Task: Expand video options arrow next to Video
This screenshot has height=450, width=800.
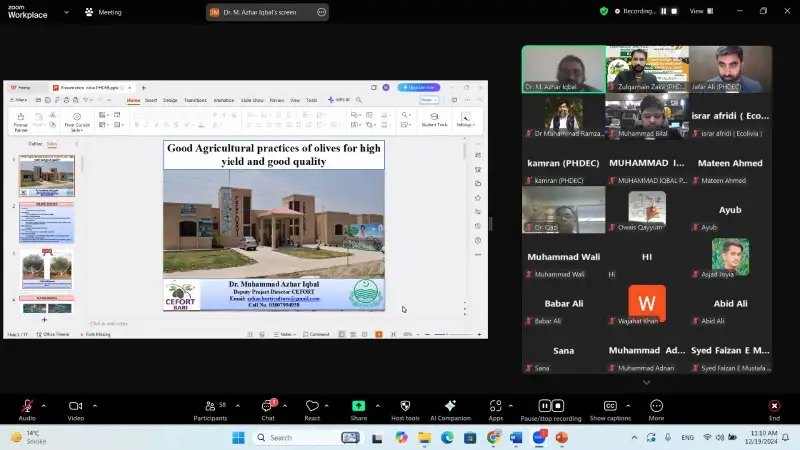Action: point(95,406)
